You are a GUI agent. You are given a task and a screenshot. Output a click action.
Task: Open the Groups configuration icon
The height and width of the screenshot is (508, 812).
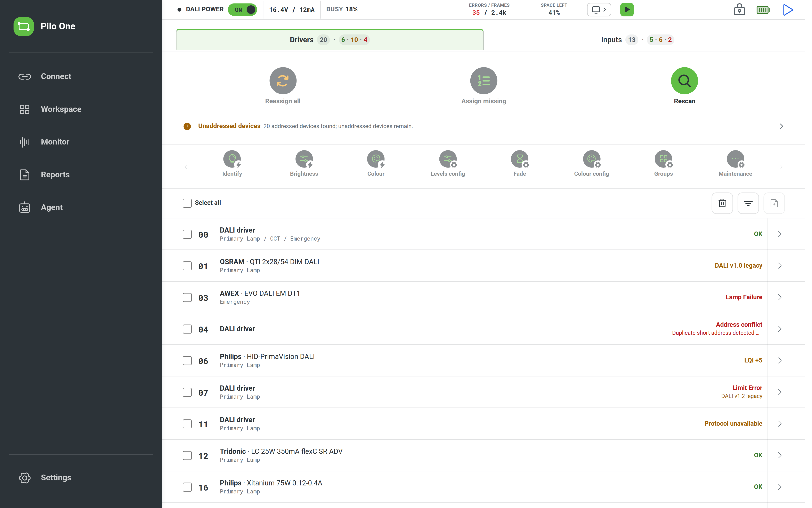point(663,159)
